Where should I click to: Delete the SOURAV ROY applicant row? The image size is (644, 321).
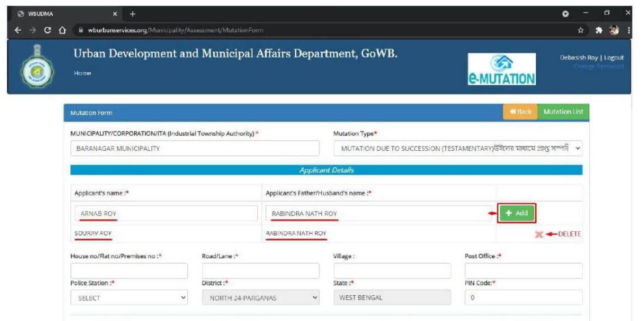click(x=539, y=234)
